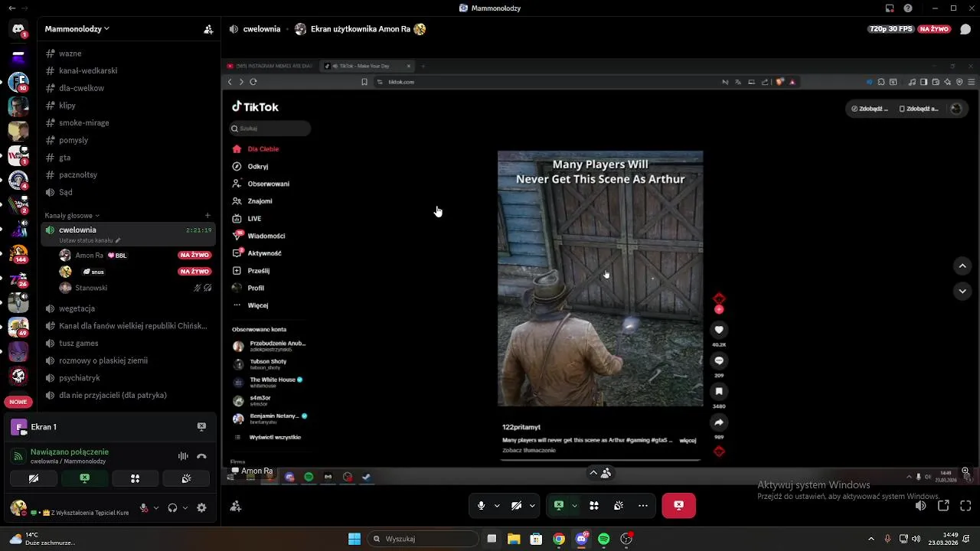The width and height of the screenshot is (980, 551).
Task: Open server members invite icon next to Mammonolodzy
Action: pyautogui.click(x=208, y=29)
